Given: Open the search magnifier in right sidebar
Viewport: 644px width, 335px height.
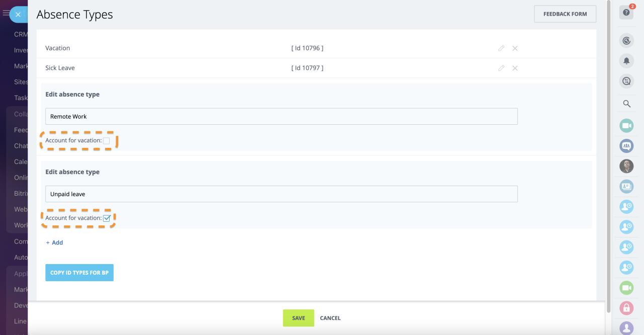Looking at the screenshot, I should [626, 104].
